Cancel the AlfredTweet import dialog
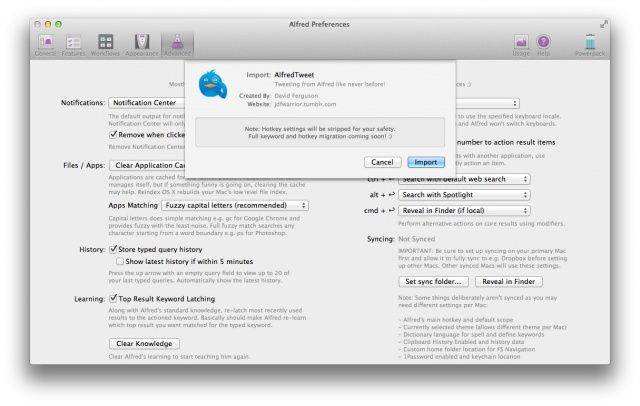640x406 pixels. 382,162
